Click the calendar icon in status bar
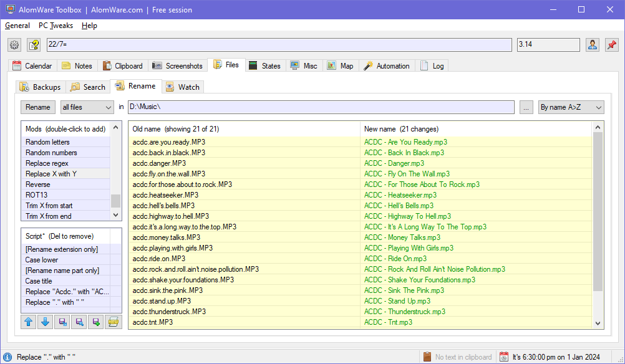The width and height of the screenshot is (625, 364). point(503,357)
